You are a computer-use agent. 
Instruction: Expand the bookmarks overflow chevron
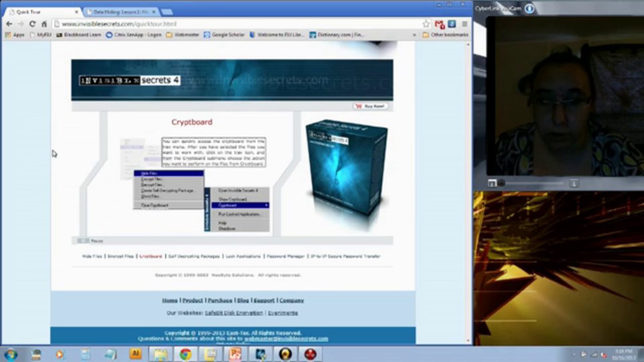(414, 35)
